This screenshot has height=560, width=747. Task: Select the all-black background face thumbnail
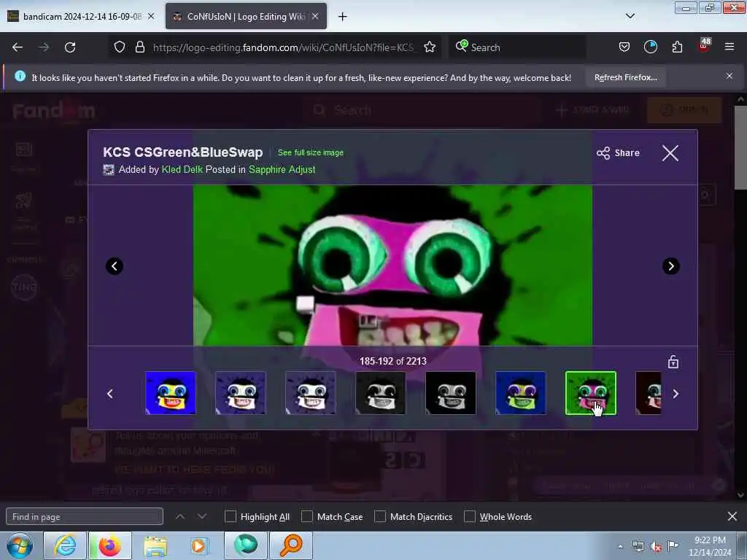click(451, 393)
